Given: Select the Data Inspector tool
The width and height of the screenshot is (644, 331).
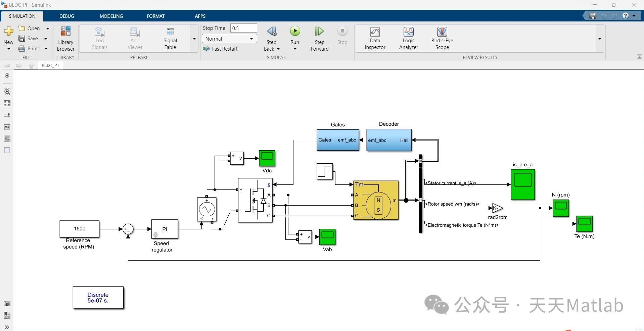Looking at the screenshot, I should [375, 38].
